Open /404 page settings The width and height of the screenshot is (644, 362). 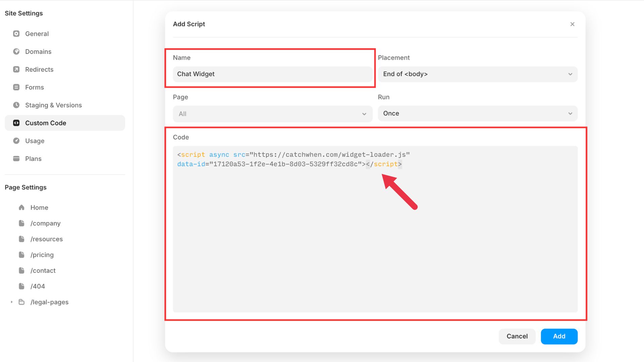point(65,286)
